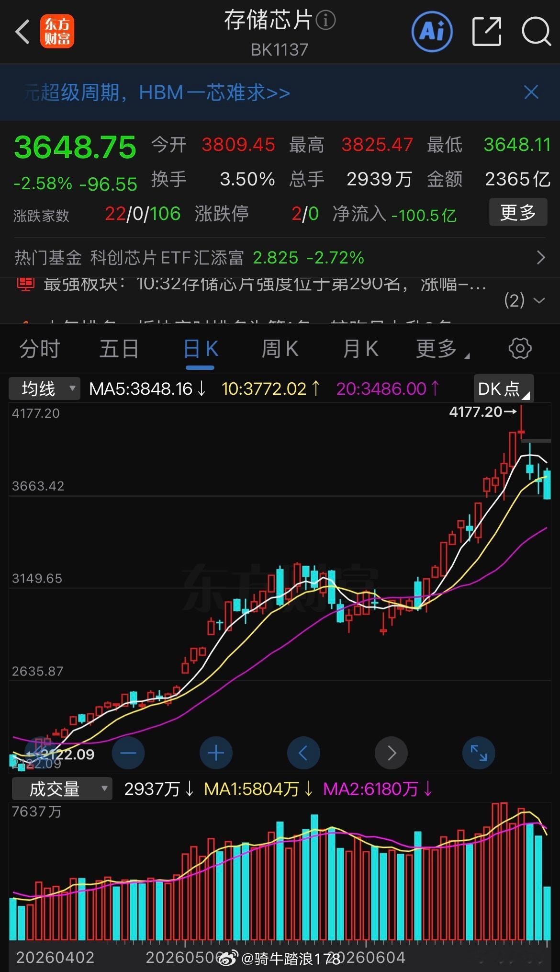Viewport: 560px width, 972px height.
Task: Tap the 换手 3.50% value
Action: click(247, 179)
